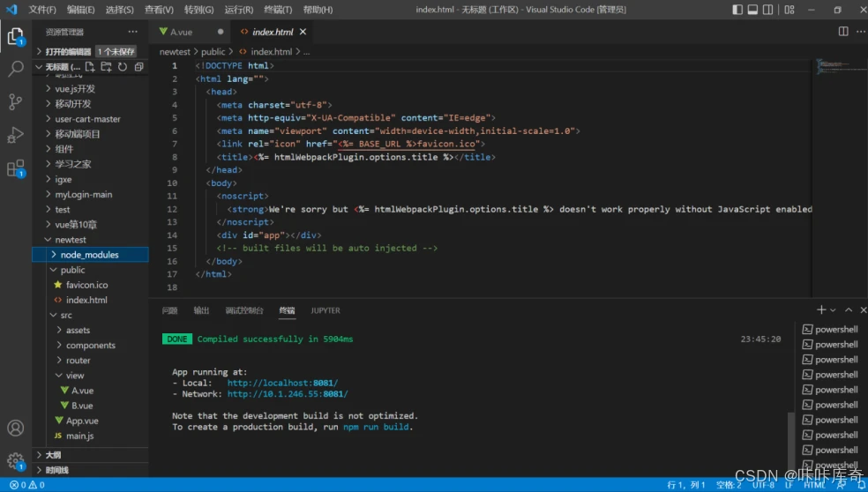Collapse the newtest folder

(90, 240)
